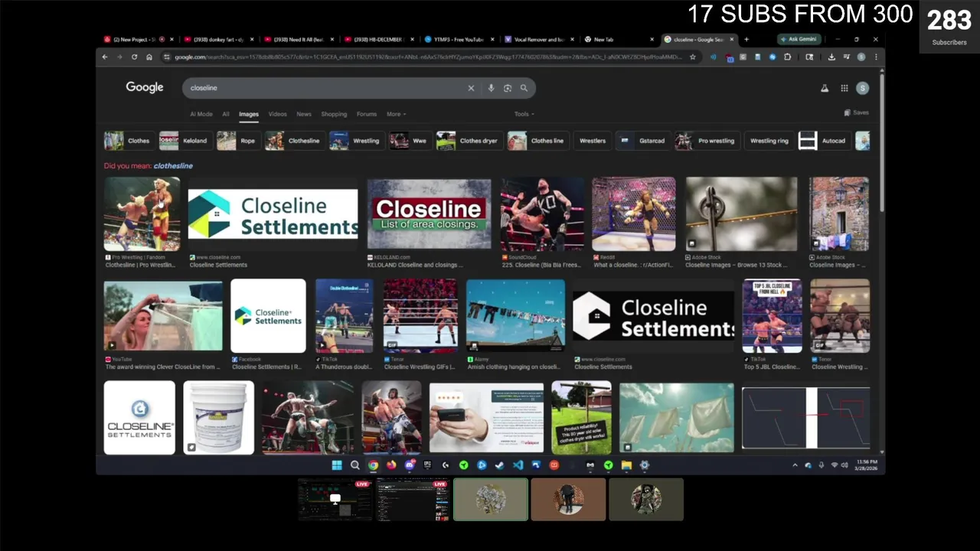The width and height of the screenshot is (980, 551).
Task: Select the Autocad filter chip
Action: [x=823, y=141]
